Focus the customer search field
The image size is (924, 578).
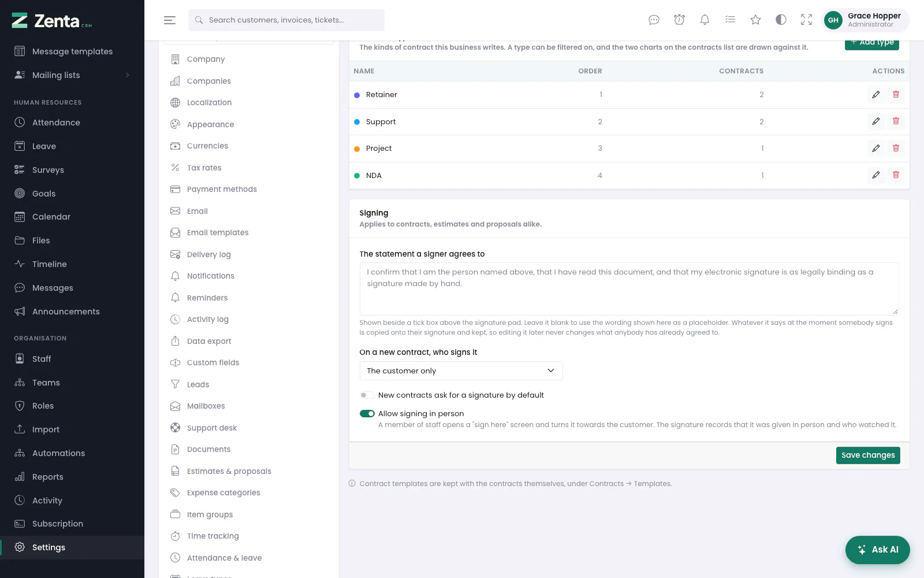tap(286, 20)
